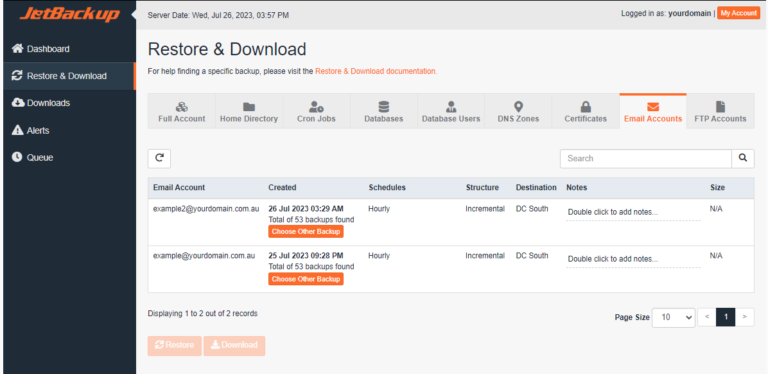Click the Server Date text
Viewport: 768px width, 374px height.
click(218, 16)
